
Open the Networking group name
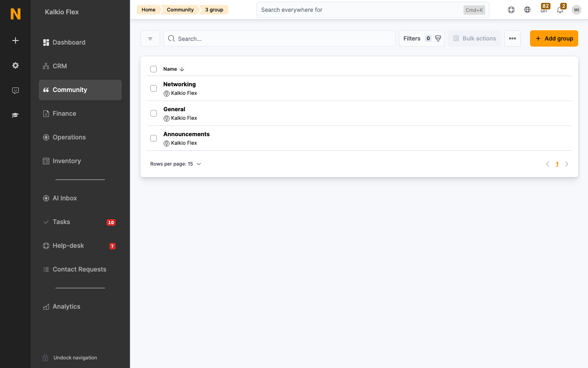[180, 84]
